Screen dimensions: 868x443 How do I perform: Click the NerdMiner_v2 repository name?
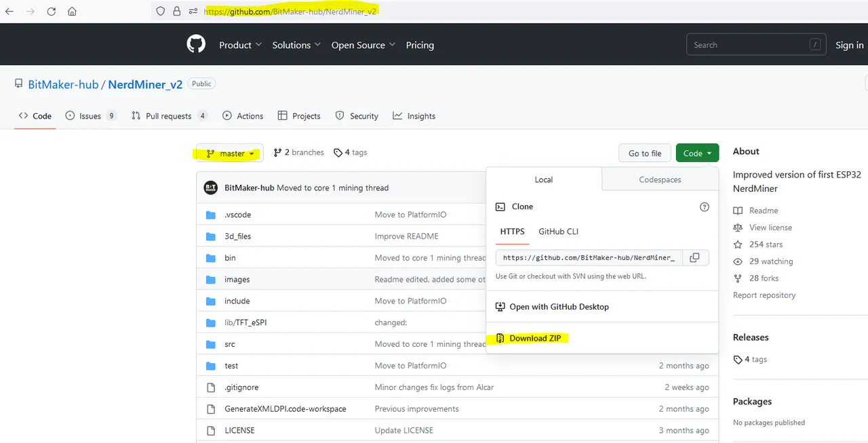pyautogui.click(x=145, y=85)
